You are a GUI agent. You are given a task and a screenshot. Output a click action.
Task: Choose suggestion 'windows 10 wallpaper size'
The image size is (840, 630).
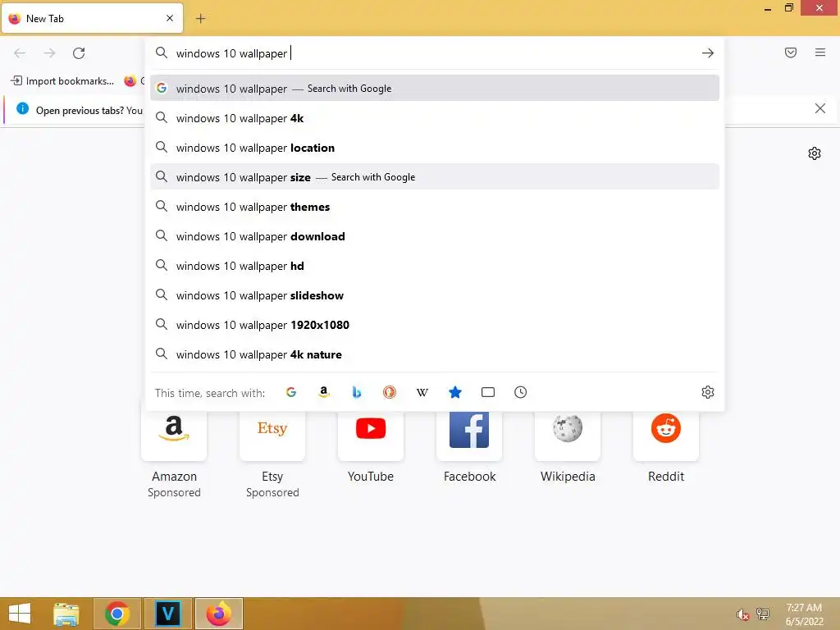[x=435, y=177]
